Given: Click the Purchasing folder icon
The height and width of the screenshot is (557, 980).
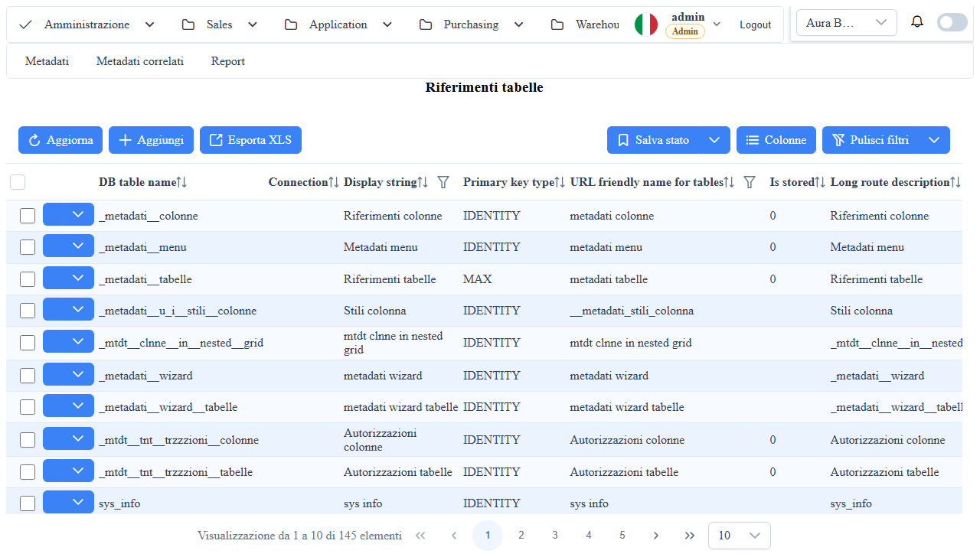Looking at the screenshot, I should tap(426, 24).
